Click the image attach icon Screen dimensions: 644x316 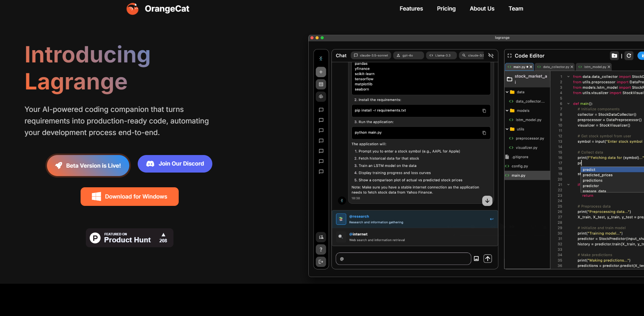pyautogui.click(x=476, y=259)
